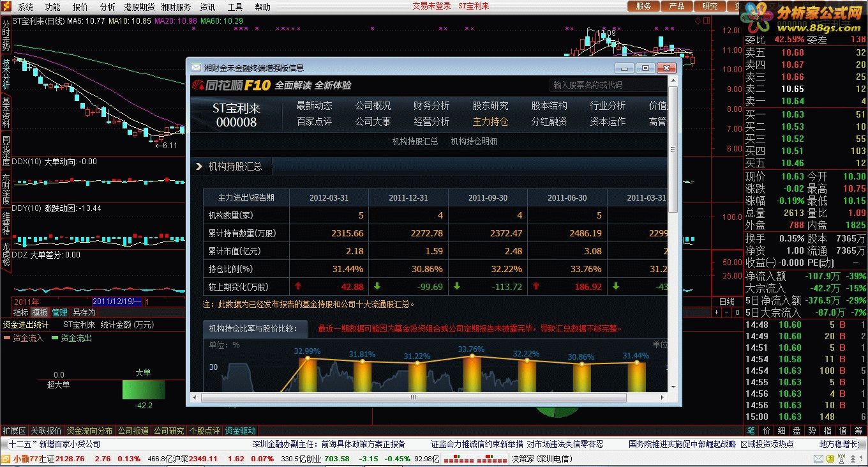This screenshot has height=467, width=868.
Task: Click the right scroll arrow of F10 window
Action: tap(662, 398)
